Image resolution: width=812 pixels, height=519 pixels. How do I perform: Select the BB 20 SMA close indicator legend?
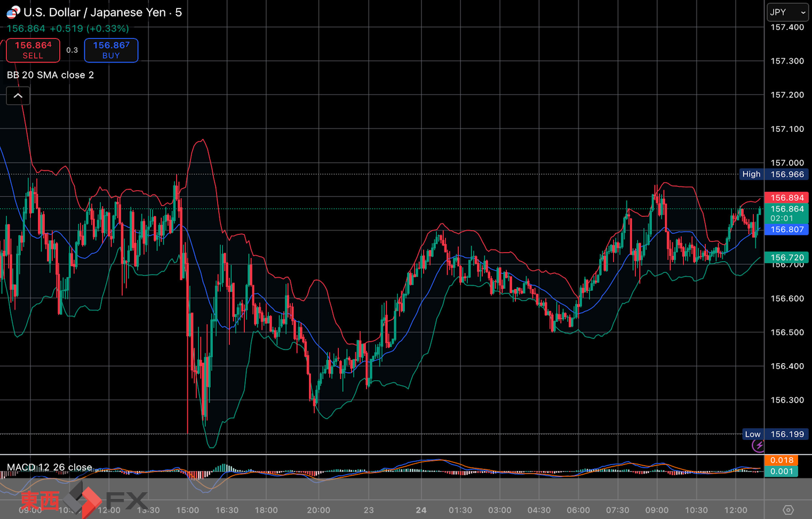pos(50,75)
